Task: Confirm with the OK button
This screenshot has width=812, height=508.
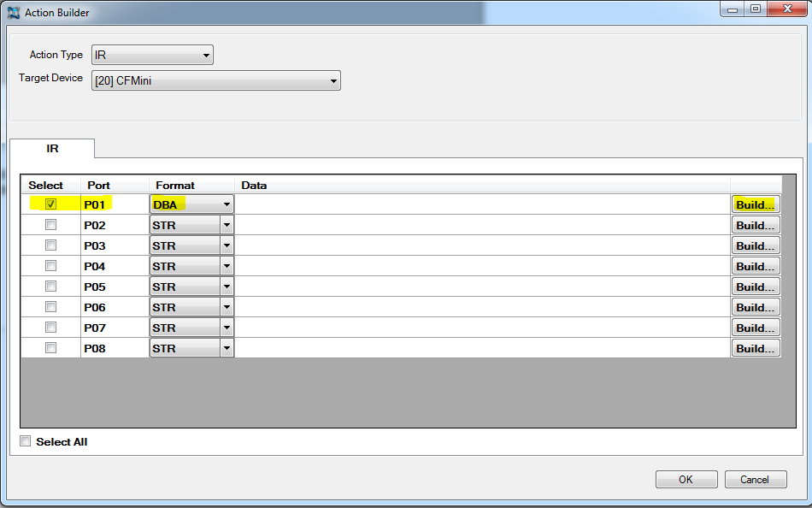Action: pyautogui.click(x=685, y=479)
